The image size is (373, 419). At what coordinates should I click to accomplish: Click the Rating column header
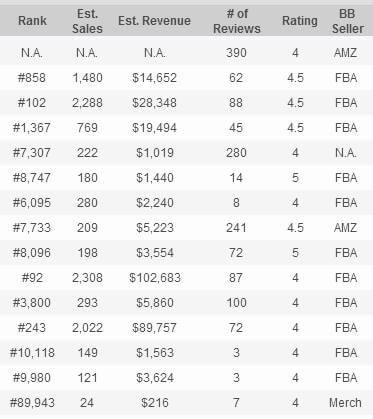[300, 21]
